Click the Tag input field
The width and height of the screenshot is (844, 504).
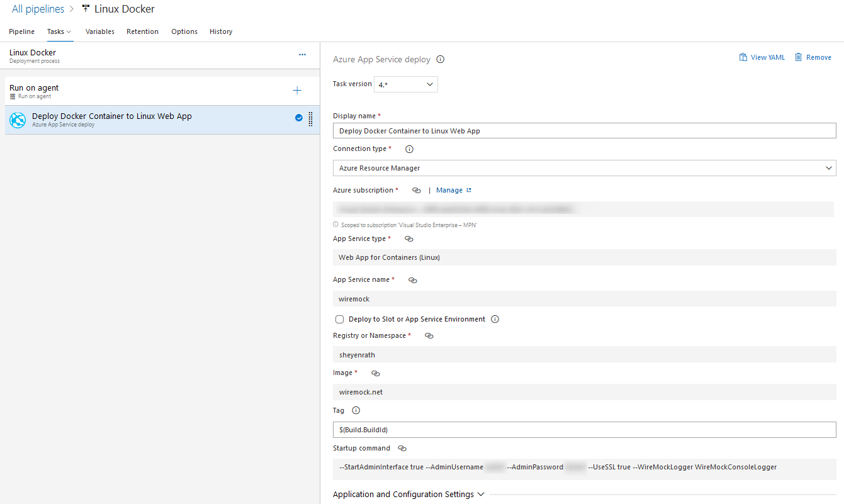click(584, 430)
